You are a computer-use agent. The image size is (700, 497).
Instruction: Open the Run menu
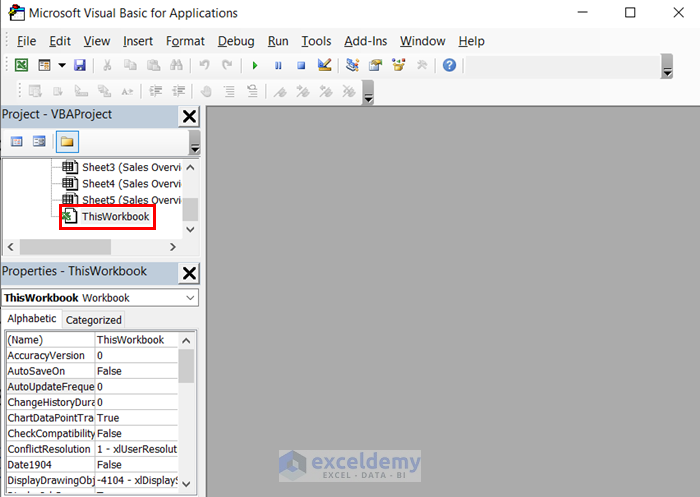click(278, 41)
